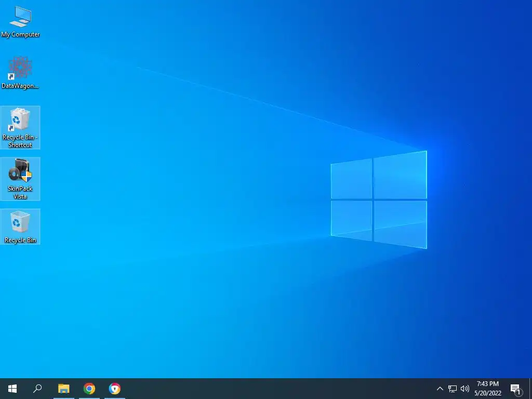
Task: Select the Recycle Bin without shortcut arrow
Action: click(x=20, y=227)
